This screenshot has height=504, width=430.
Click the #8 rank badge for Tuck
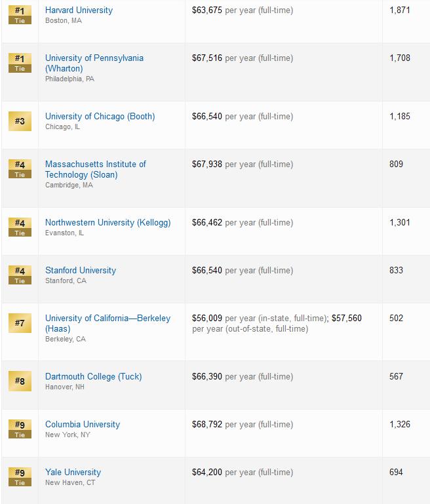click(20, 381)
